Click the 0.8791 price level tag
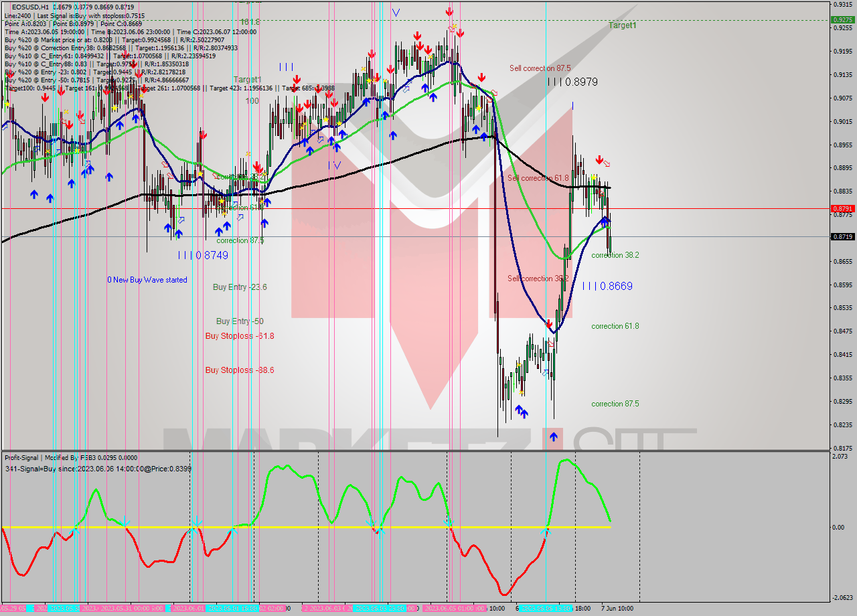 [x=842, y=209]
